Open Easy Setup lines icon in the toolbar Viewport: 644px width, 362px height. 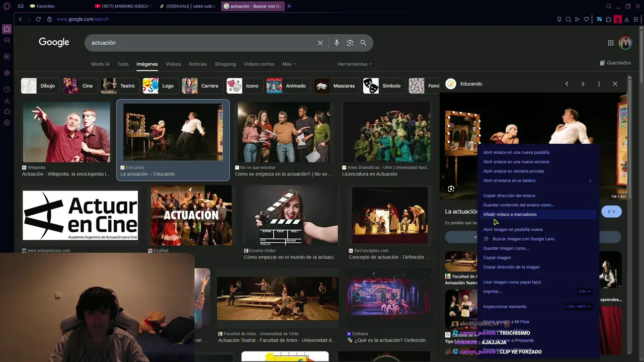pyautogui.click(x=637, y=19)
